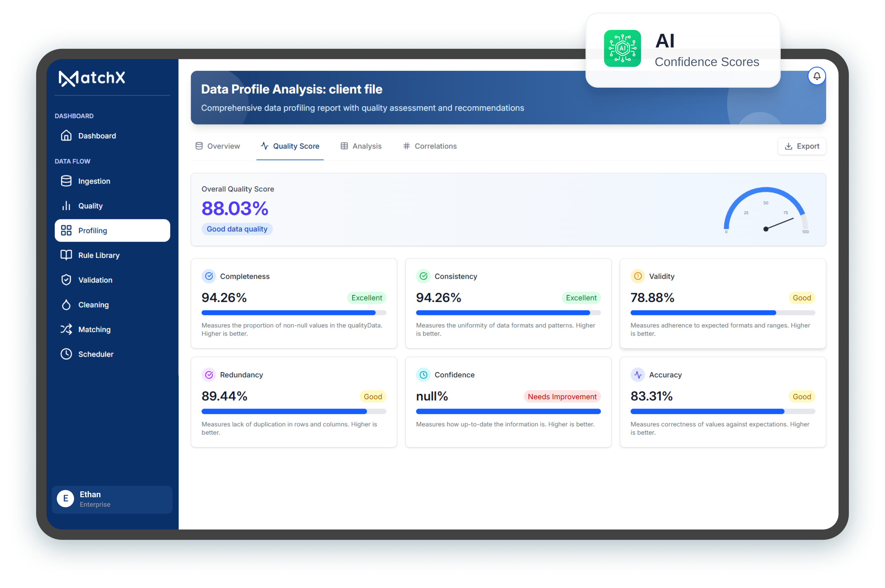Viewport: 885px width, 588px height.
Task: Open the Correlations tab
Action: point(435,146)
